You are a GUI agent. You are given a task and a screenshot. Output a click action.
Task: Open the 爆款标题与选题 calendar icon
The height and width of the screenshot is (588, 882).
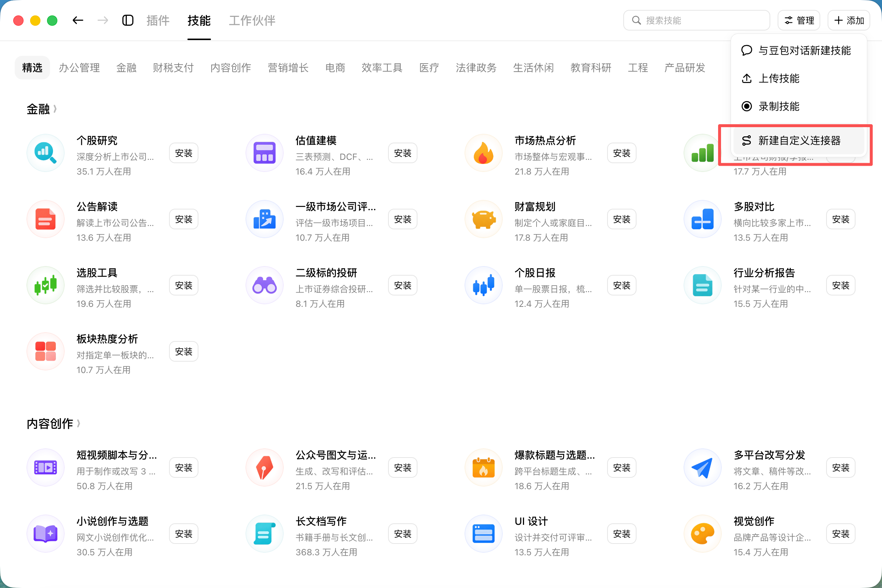[483, 467]
